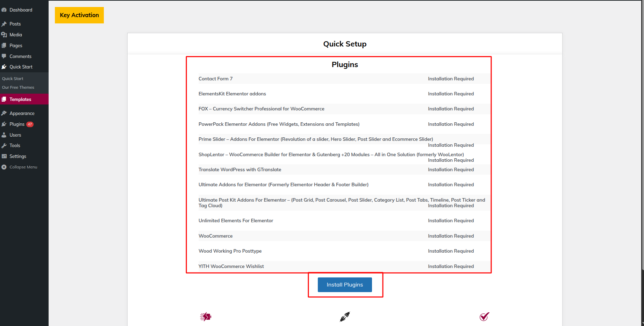Click the plug connector icon below Install Plugins
The height and width of the screenshot is (326, 644).
pyautogui.click(x=345, y=317)
